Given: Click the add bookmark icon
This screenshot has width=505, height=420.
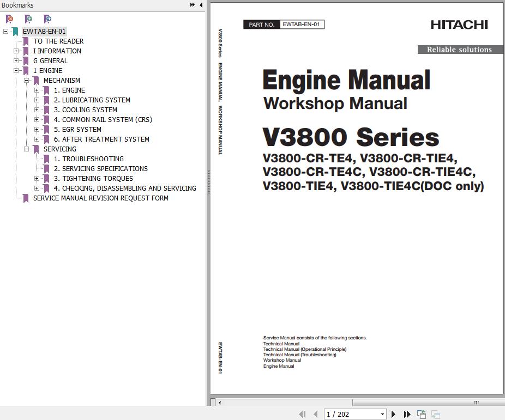Looking at the screenshot, I should [x=28, y=19].
